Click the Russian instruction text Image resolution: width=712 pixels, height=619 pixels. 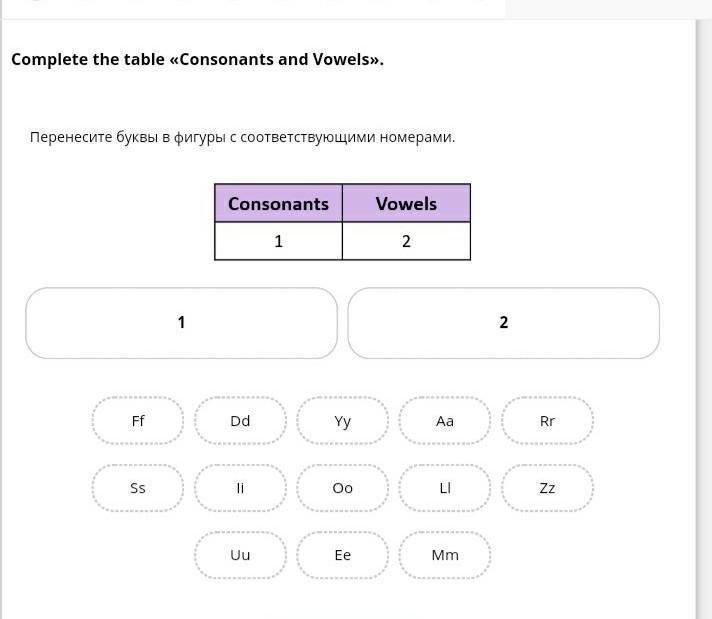pyautogui.click(x=242, y=137)
